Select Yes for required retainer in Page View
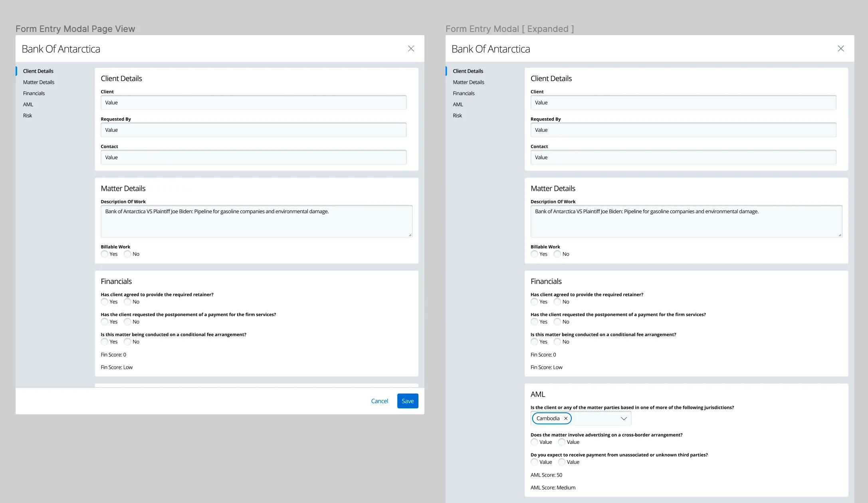Image resolution: width=868 pixels, height=503 pixels. tap(105, 302)
